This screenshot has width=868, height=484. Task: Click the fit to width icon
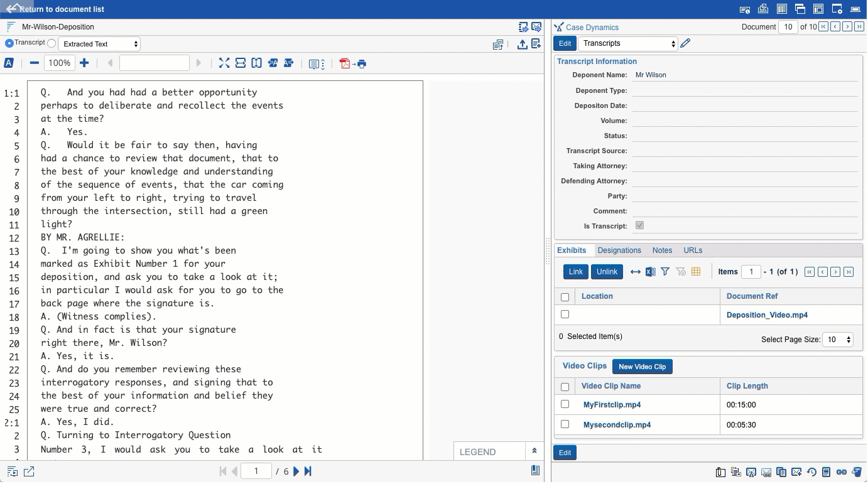tap(241, 63)
